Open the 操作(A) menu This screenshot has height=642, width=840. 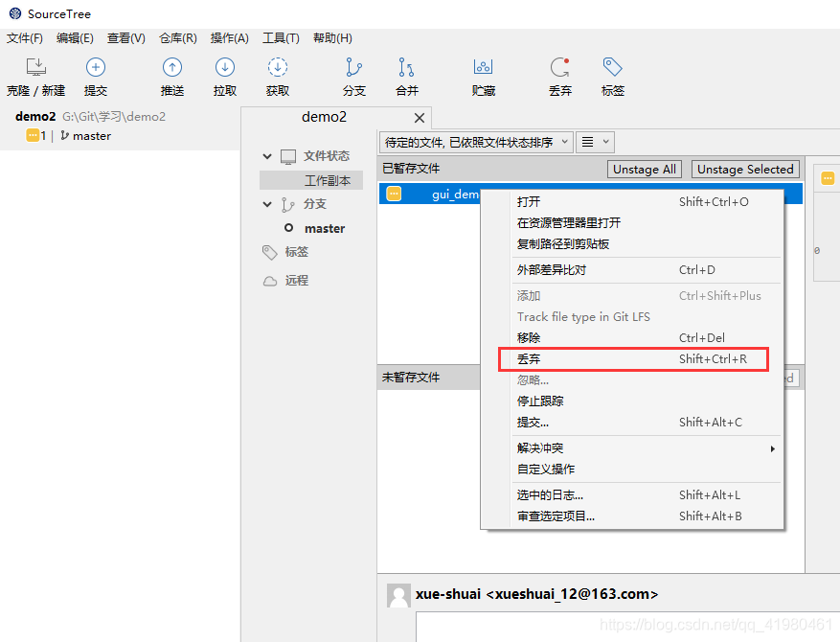pyautogui.click(x=229, y=38)
